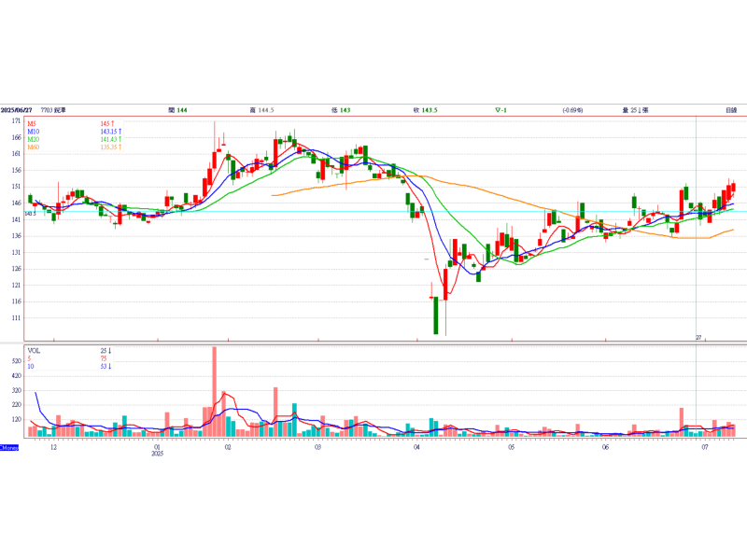Viewport: 747px width, 560px height.
Task: Click the M5 moving average legend
Action: coord(32,124)
